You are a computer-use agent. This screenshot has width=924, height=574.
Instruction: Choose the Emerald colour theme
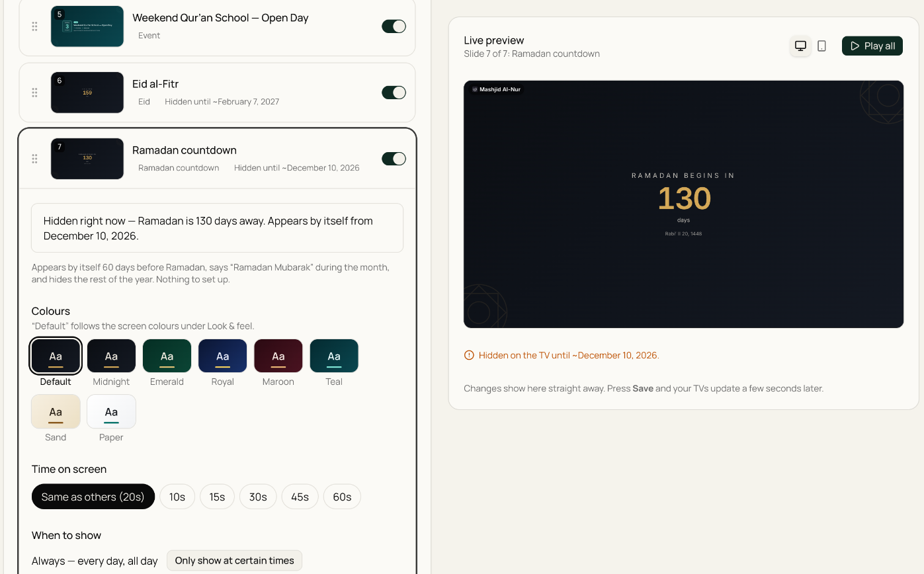[167, 356]
